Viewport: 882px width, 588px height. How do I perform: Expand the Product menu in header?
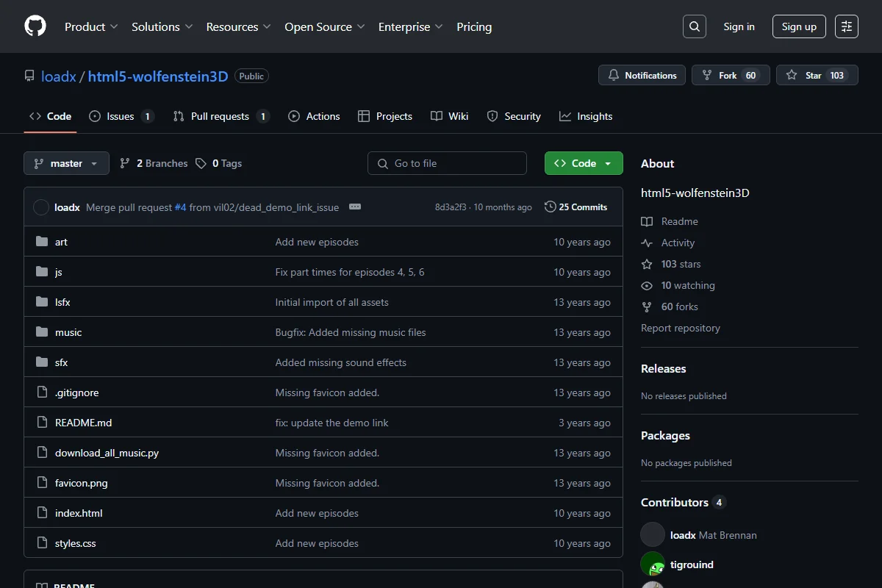point(91,26)
